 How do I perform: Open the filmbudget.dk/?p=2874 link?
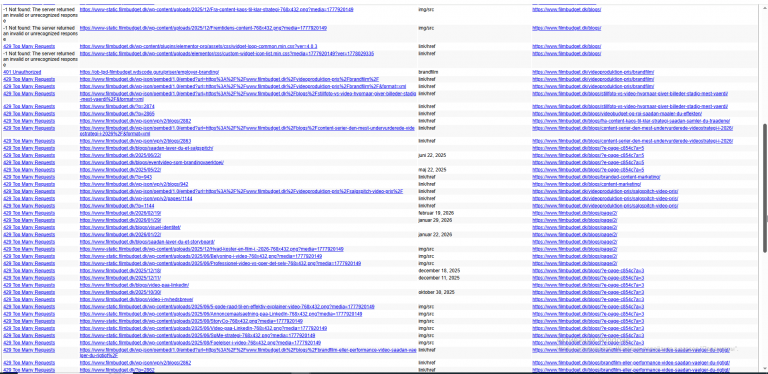[x=117, y=106]
